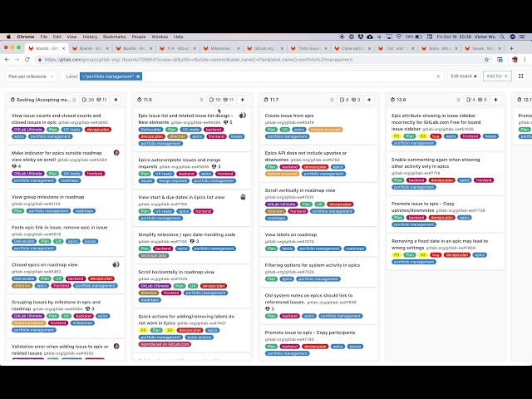Screen dimensions: 532x399
Task: Click assignee avatar on sticky roadmap indicator card
Action: pyautogui.click(x=116, y=153)
